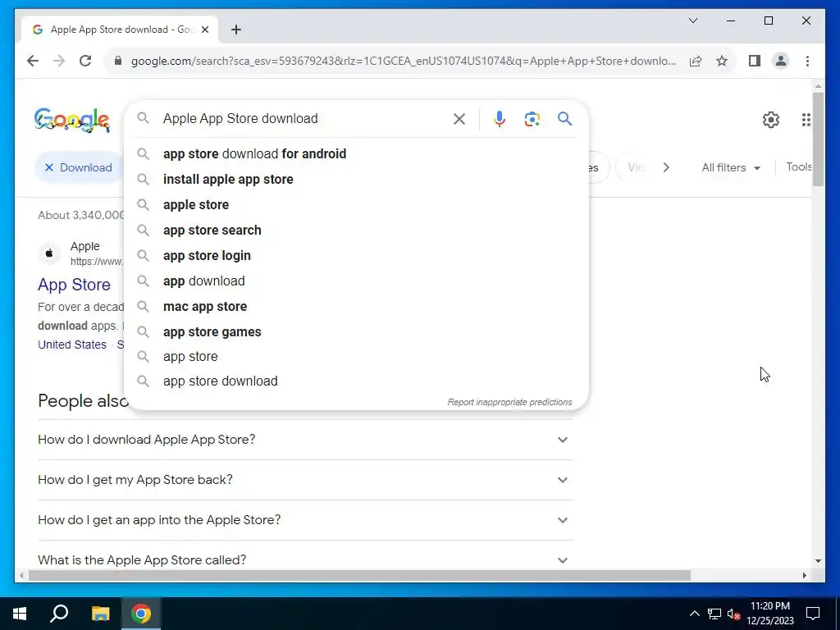Select suggestion install apple app store

tap(356, 180)
